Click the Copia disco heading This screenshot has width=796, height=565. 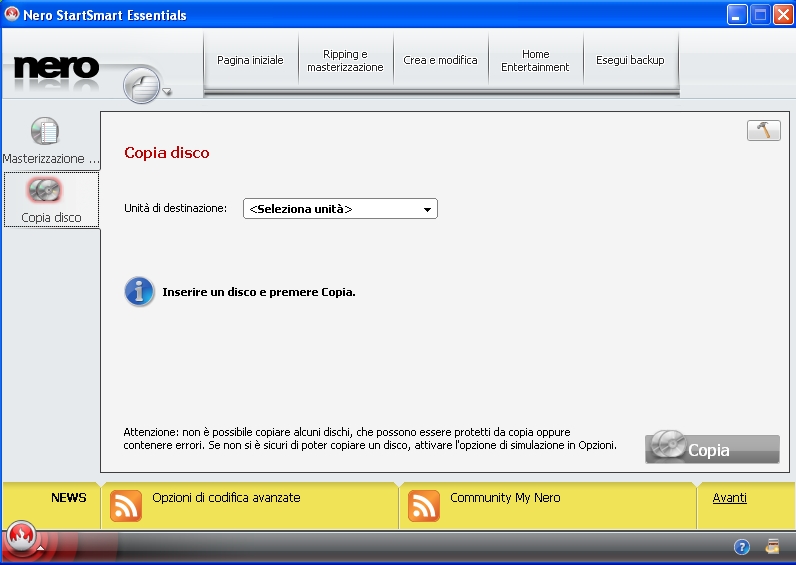point(167,153)
